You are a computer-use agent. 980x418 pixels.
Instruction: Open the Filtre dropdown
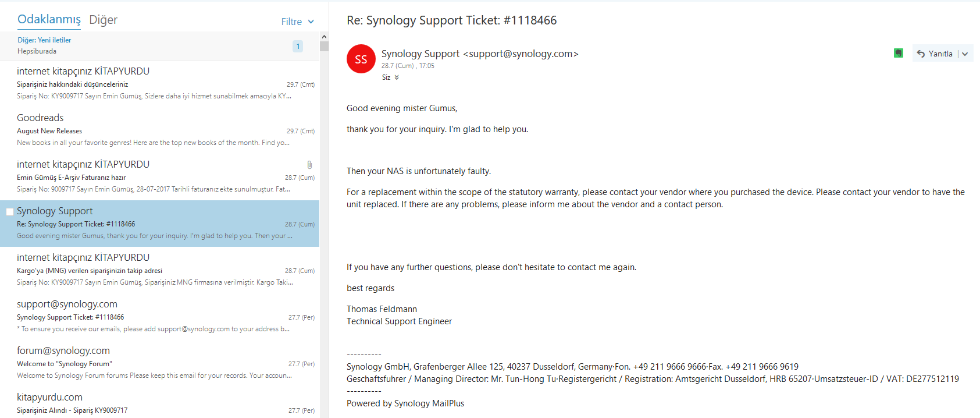tap(297, 22)
